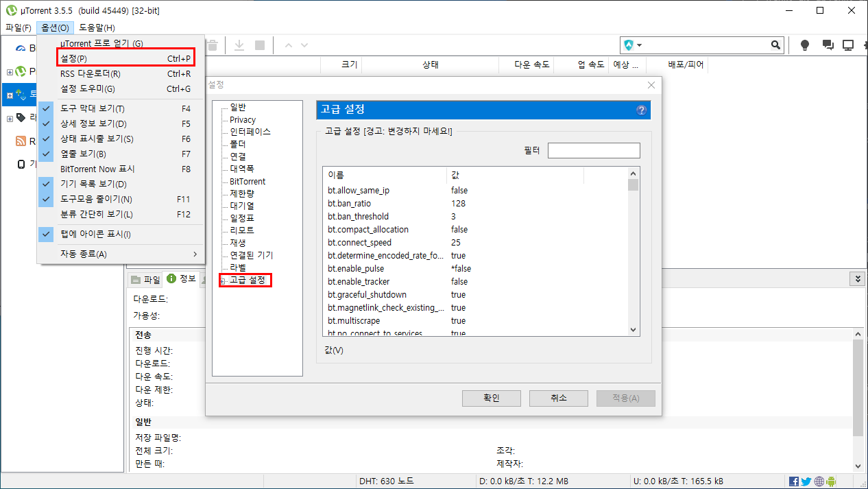The width and height of the screenshot is (868, 489).
Task: Click the green info icon on 정보 tab
Action: pyautogui.click(x=171, y=278)
